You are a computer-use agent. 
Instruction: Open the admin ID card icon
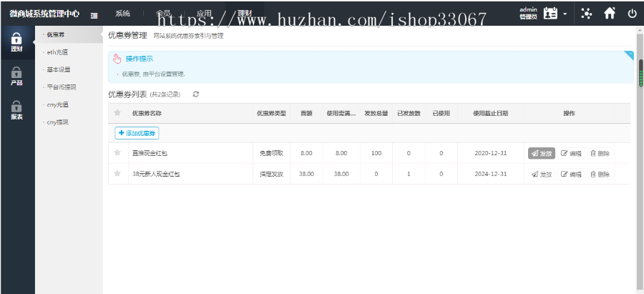(x=550, y=13)
